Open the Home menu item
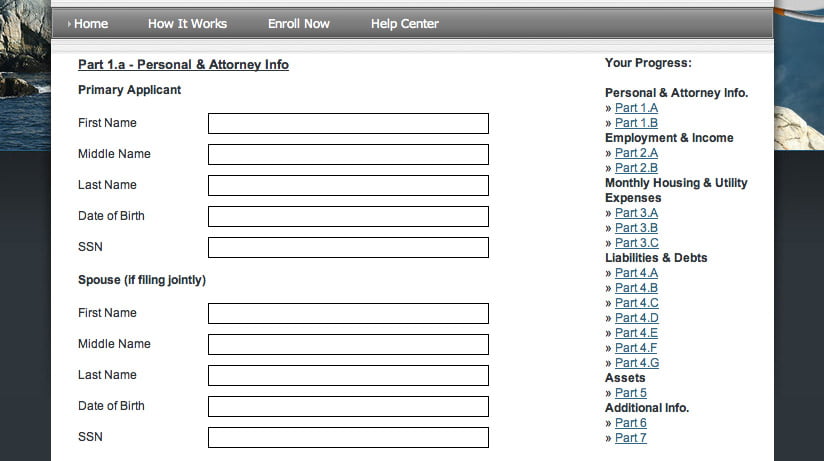This screenshot has height=461, width=824. [x=90, y=24]
